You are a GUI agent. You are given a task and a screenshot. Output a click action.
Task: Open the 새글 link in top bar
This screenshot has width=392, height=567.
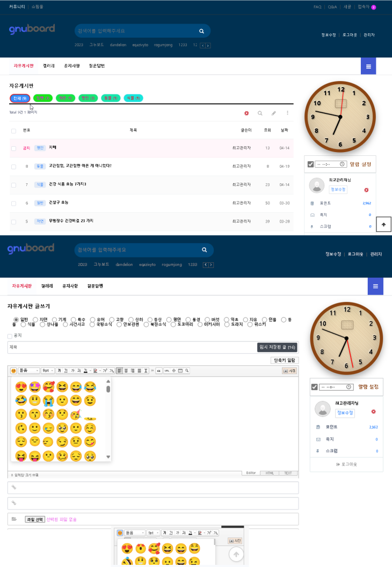pyautogui.click(x=347, y=7)
